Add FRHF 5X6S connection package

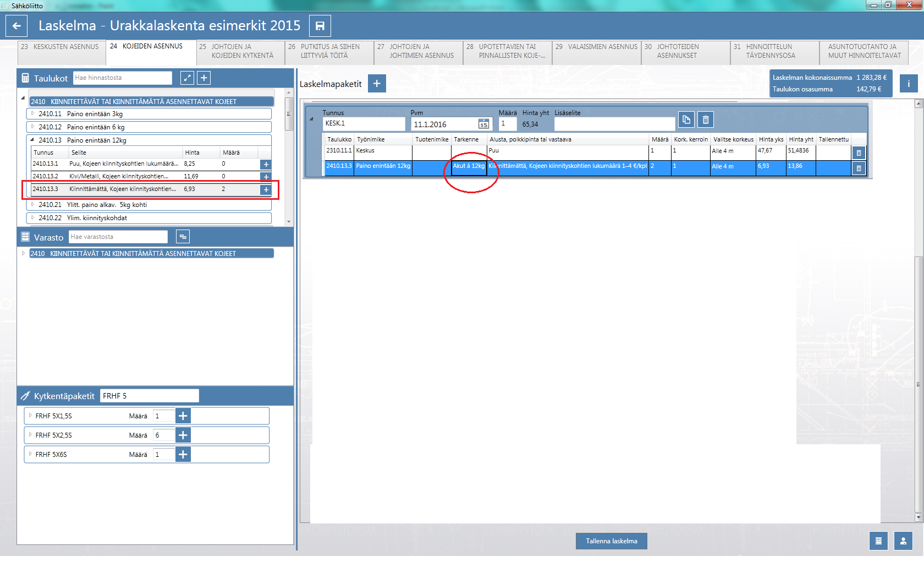(x=183, y=455)
